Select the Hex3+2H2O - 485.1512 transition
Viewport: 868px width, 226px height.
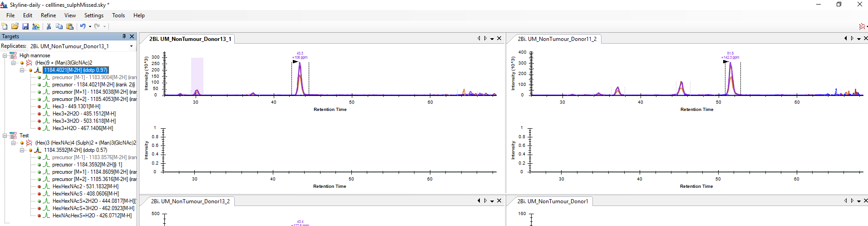[x=84, y=114]
